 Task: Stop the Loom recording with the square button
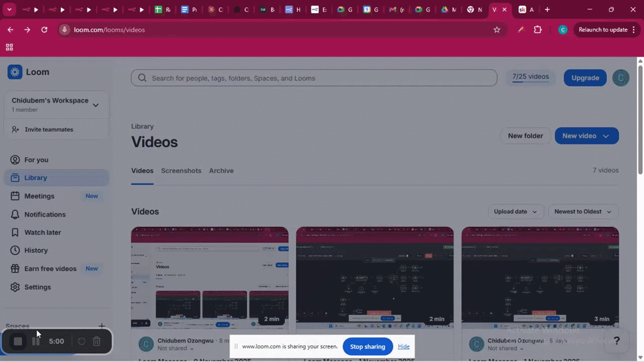coord(18,341)
